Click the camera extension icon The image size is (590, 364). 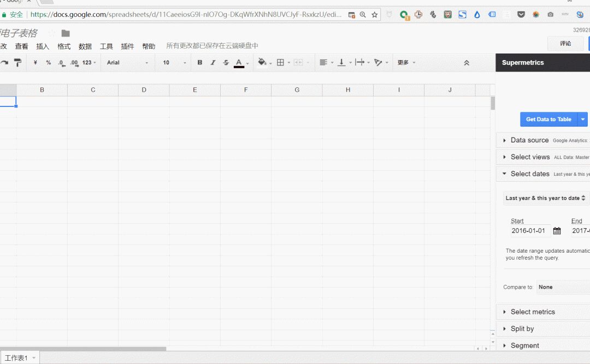551,15
